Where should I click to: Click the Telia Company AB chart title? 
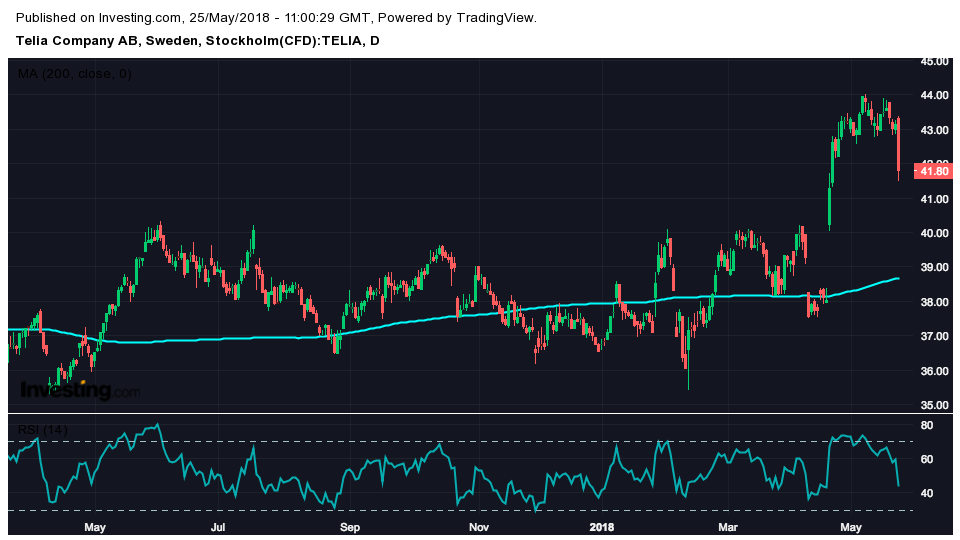[x=197, y=41]
